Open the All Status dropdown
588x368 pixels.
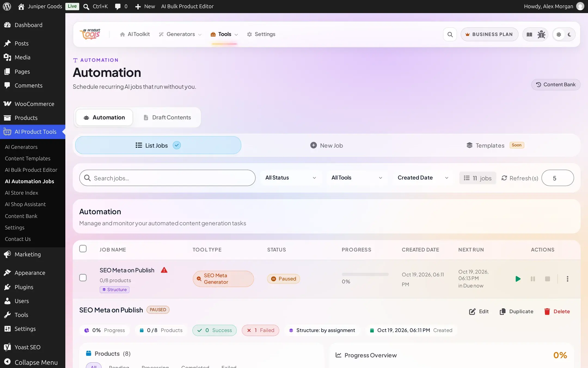coord(291,178)
